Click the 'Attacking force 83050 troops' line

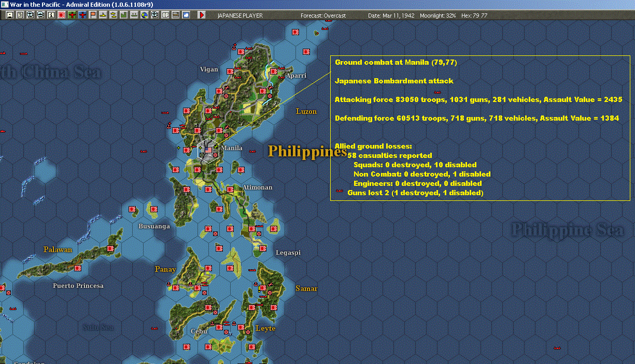[x=478, y=99]
